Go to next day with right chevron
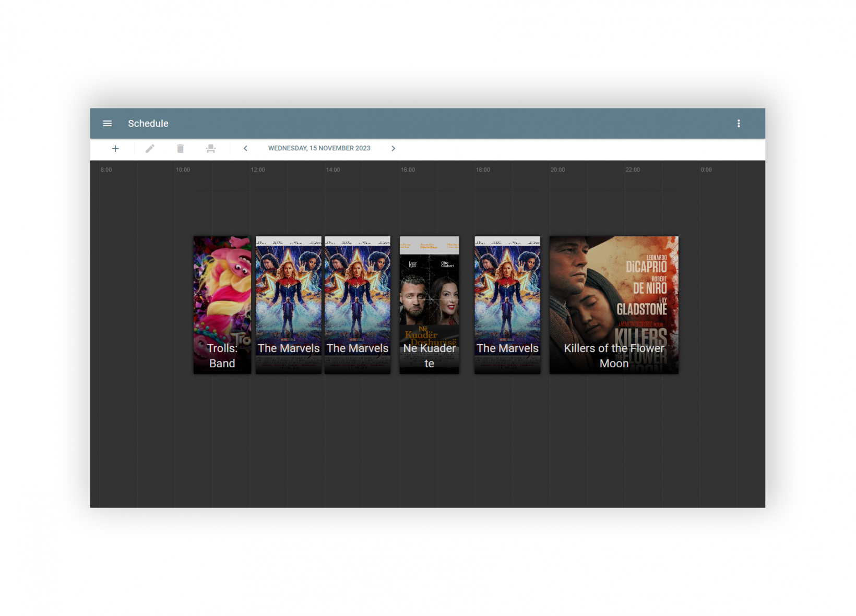Screen dimensions: 856x616 pyautogui.click(x=394, y=149)
